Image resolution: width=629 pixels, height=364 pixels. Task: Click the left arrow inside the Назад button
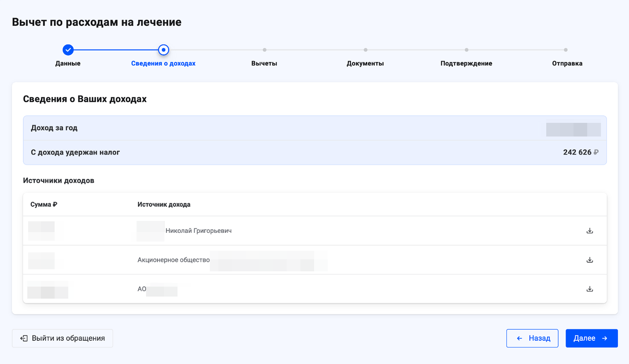(x=520, y=338)
